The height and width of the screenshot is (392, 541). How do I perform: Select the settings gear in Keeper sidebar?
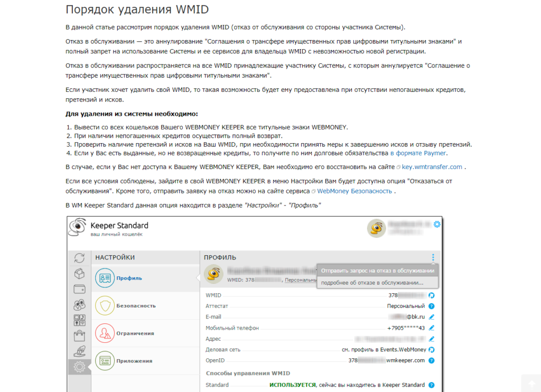tap(79, 367)
